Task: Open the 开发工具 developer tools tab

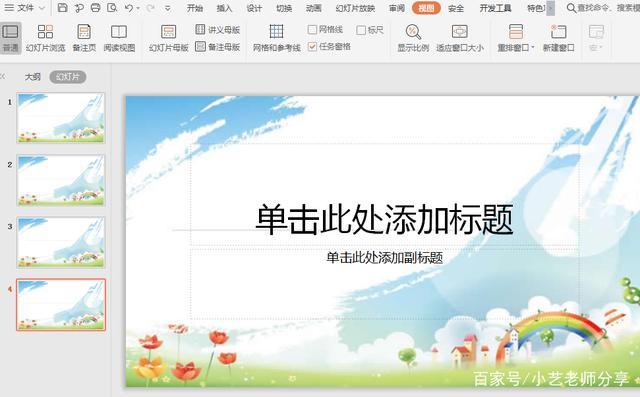Action: 496,8
